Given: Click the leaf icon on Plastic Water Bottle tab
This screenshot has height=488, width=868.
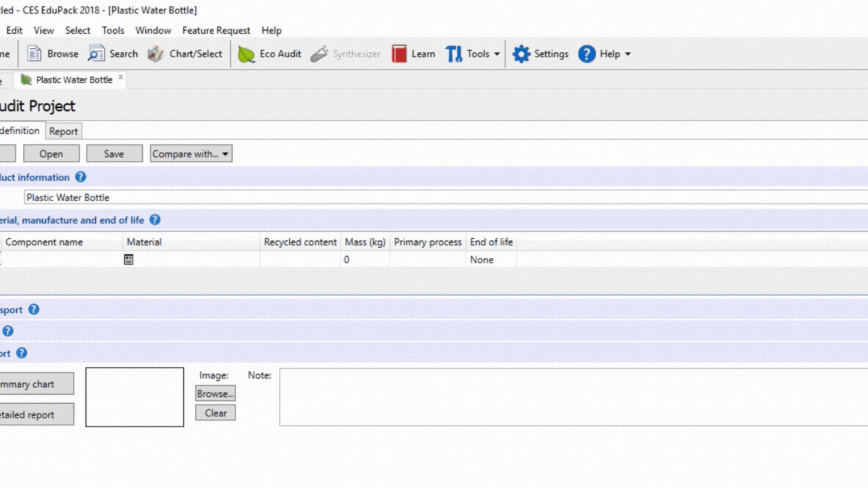Looking at the screenshot, I should (x=26, y=80).
